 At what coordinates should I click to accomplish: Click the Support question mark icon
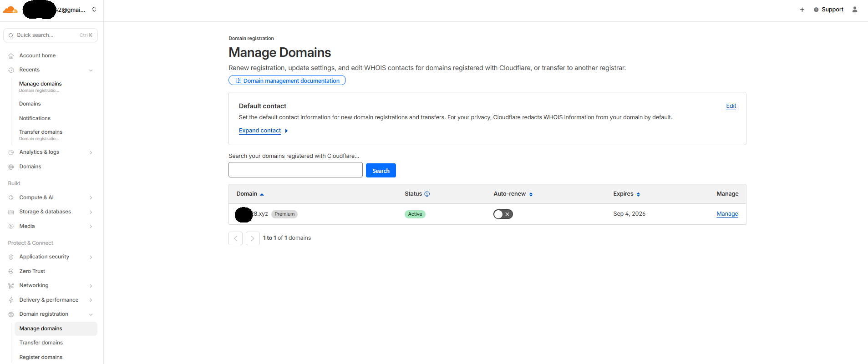click(x=816, y=10)
